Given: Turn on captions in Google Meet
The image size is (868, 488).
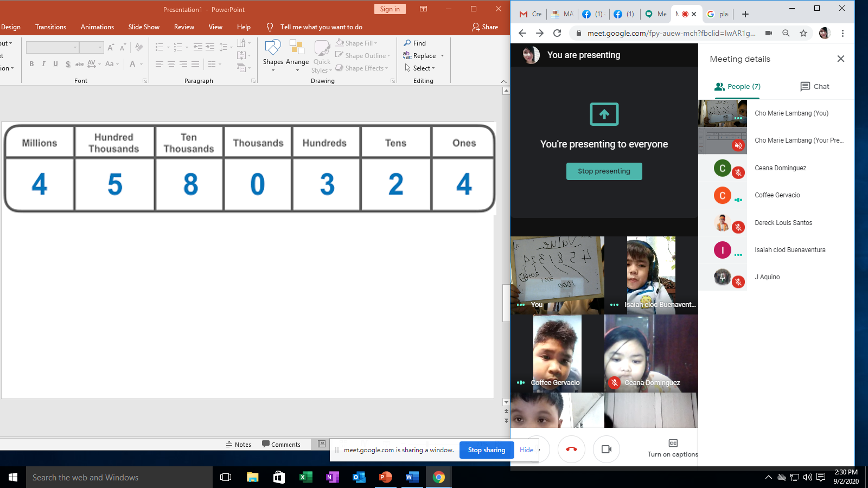Looking at the screenshot, I should pyautogui.click(x=673, y=448).
